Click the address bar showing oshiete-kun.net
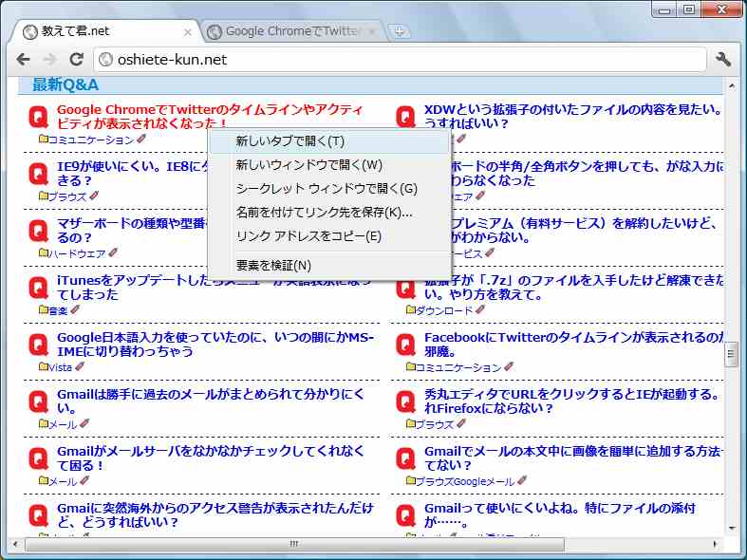The height and width of the screenshot is (560, 747). tap(401, 60)
